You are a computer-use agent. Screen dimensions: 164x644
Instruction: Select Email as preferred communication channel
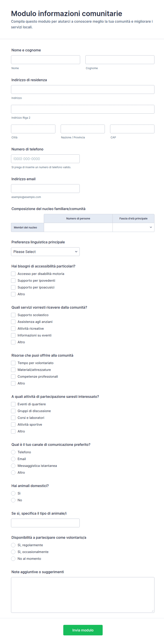pyautogui.click(x=13, y=459)
